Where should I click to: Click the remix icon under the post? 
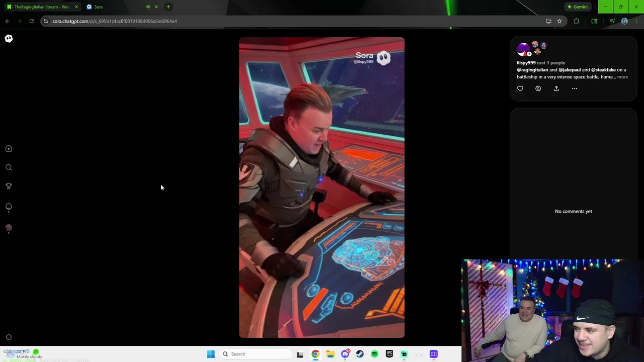(538, 88)
